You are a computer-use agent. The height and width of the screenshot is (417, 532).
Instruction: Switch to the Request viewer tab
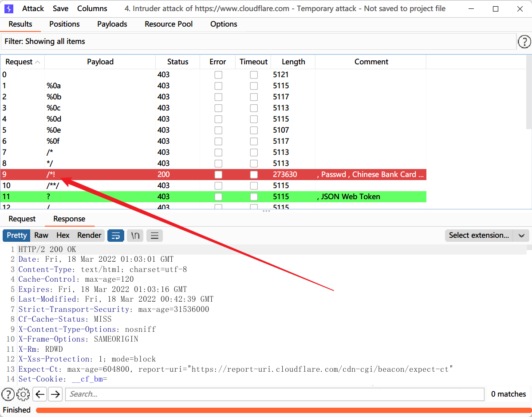point(22,219)
